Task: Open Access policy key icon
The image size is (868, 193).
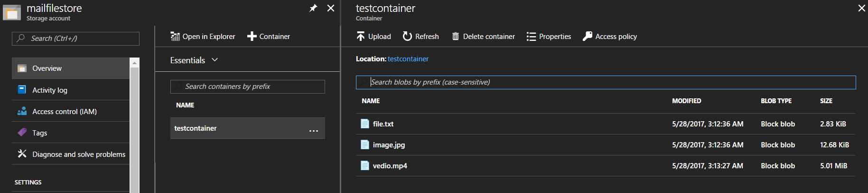Action: [x=588, y=36]
